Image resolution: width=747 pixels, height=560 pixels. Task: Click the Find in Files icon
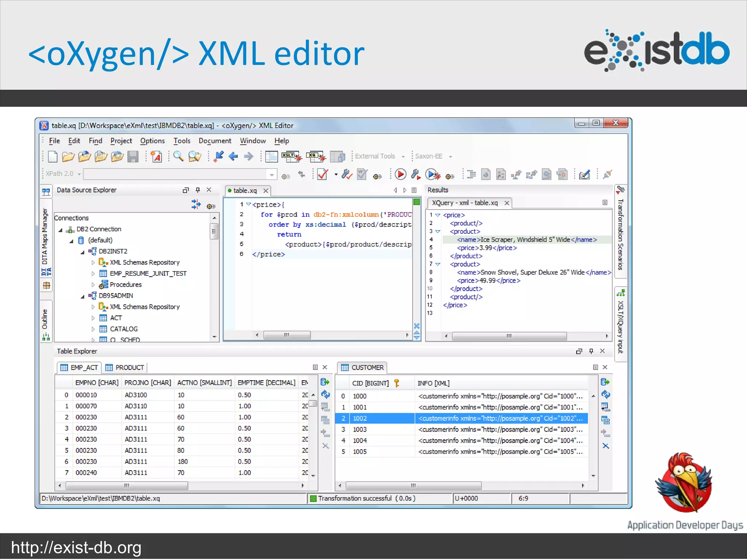195,157
